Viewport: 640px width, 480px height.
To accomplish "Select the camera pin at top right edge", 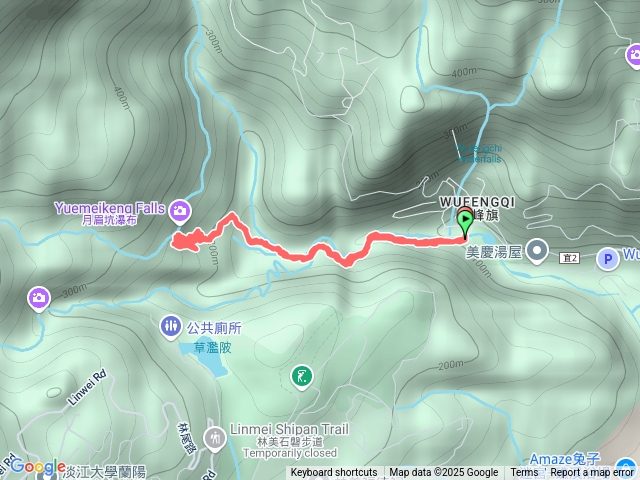I will [634, 55].
